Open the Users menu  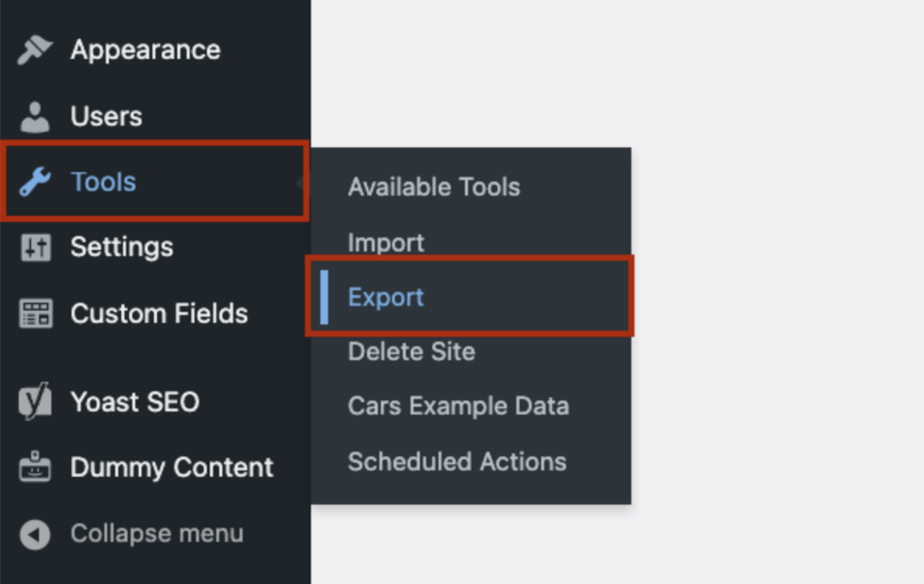coord(105,116)
